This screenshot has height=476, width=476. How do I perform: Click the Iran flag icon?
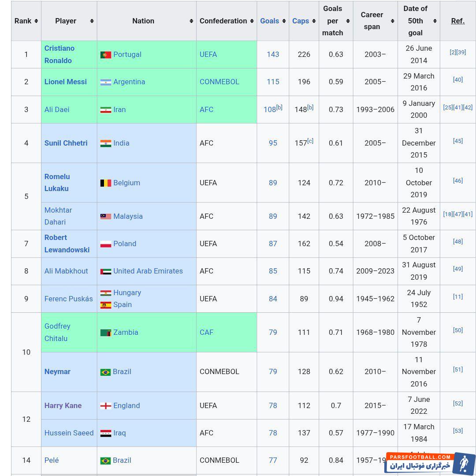105,110
